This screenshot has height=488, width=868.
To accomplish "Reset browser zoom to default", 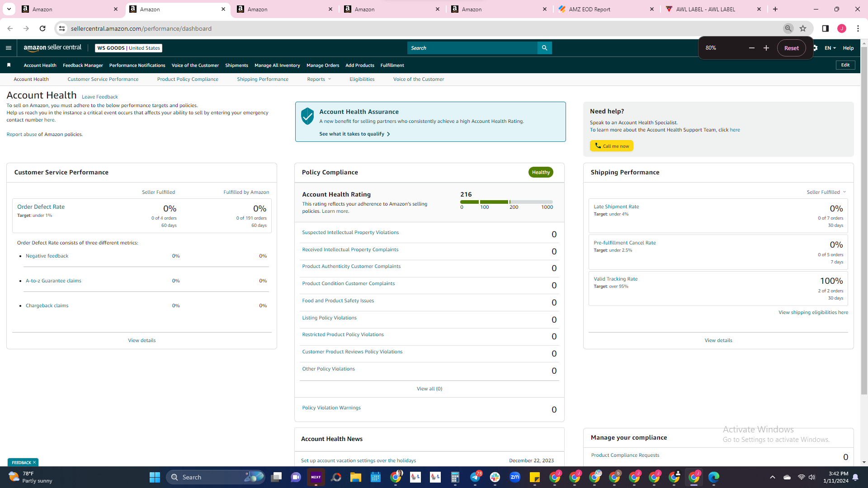I will point(791,48).
